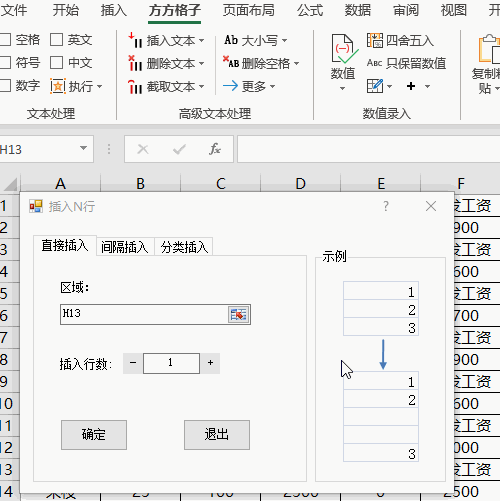Switch to the 审阅 ribbon tab
The height and width of the screenshot is (501, 500).
406,10
